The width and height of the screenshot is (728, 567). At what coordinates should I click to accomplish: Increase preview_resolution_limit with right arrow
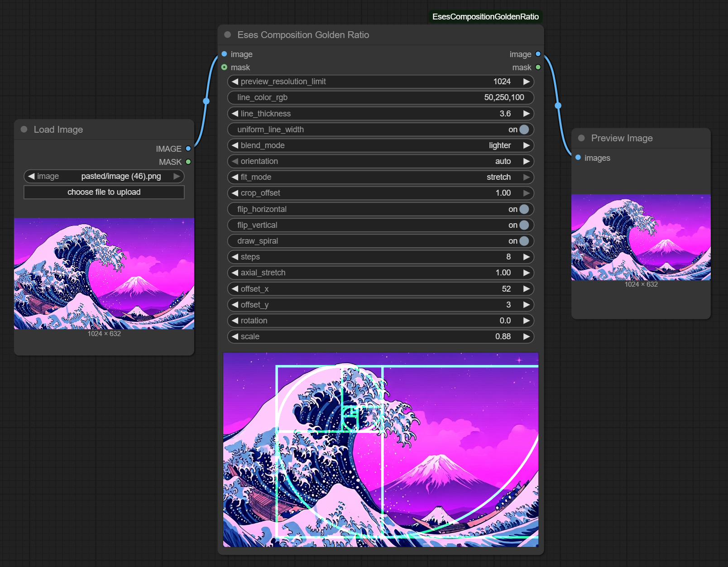(x=526, y=82)
